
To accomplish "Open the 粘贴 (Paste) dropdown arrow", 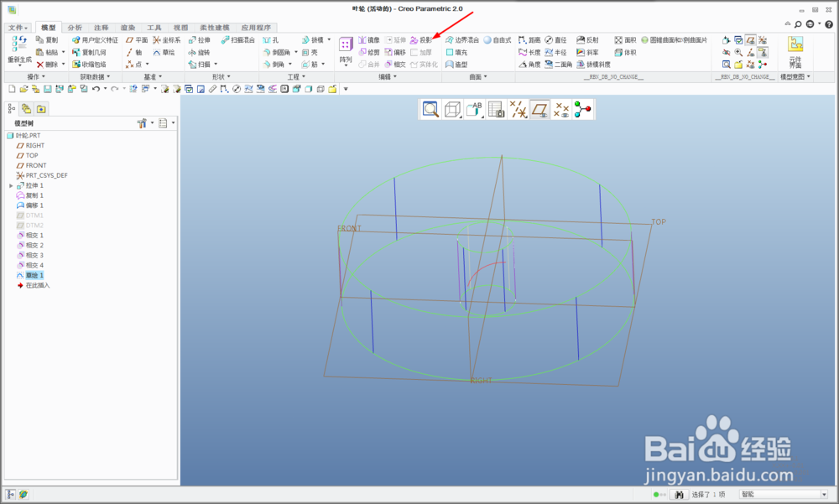I will tap(63, 53).
